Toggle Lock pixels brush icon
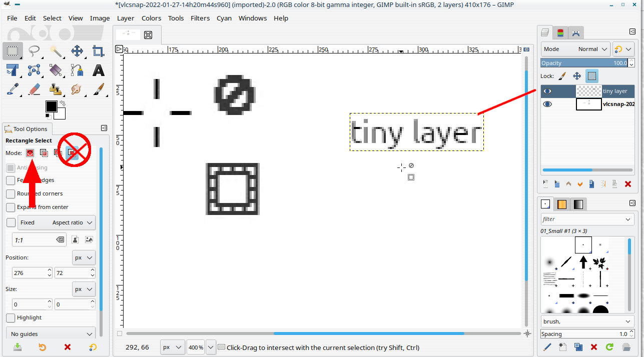Image resolution: width=644 pixels, height=357 pixels. (x=562, y=76)
